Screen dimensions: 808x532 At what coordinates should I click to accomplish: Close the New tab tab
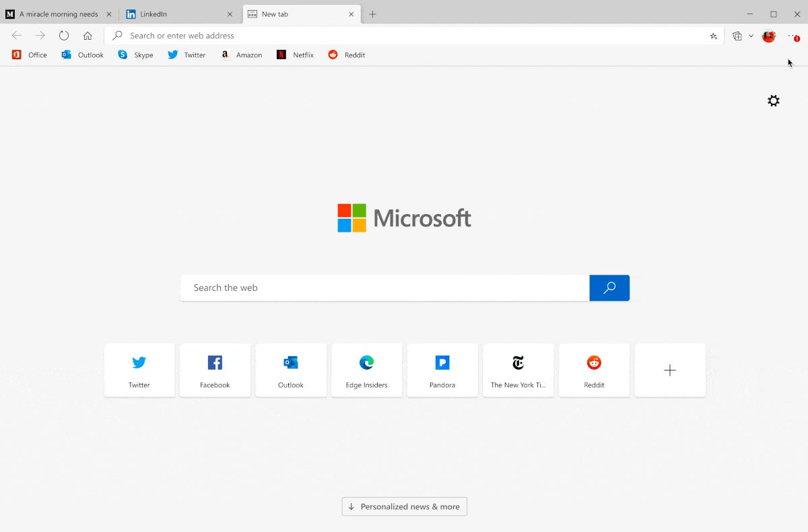click(x=351, y=14)
